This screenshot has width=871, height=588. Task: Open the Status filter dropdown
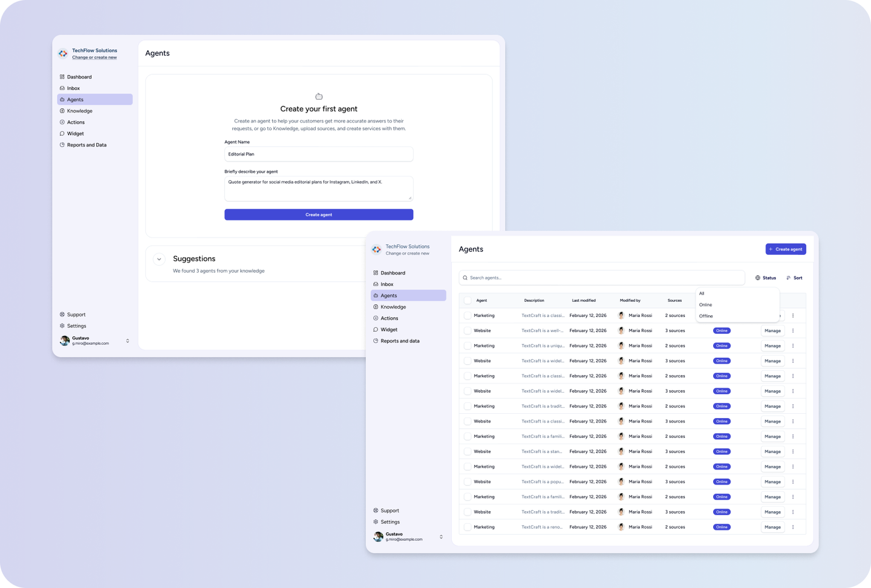click(x=766, y=278)
